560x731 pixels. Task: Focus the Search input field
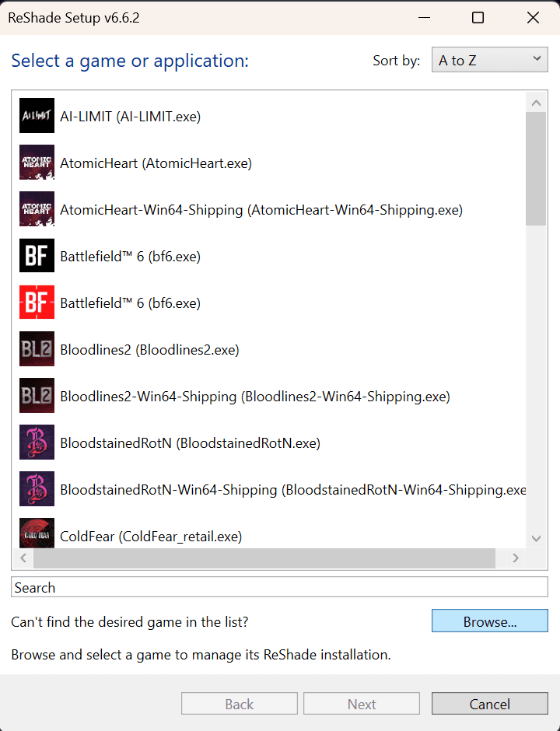279,587
